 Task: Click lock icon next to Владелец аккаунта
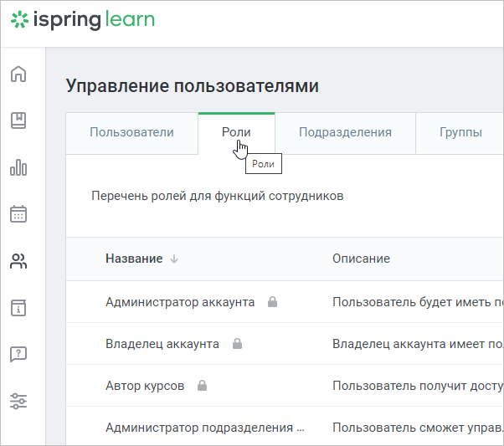point(237,344)
